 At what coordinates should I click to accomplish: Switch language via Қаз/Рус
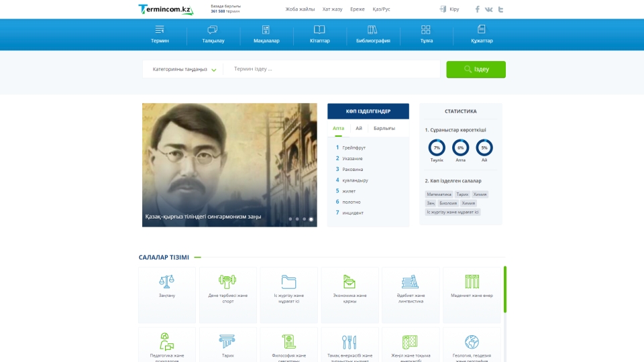point(381,9)
